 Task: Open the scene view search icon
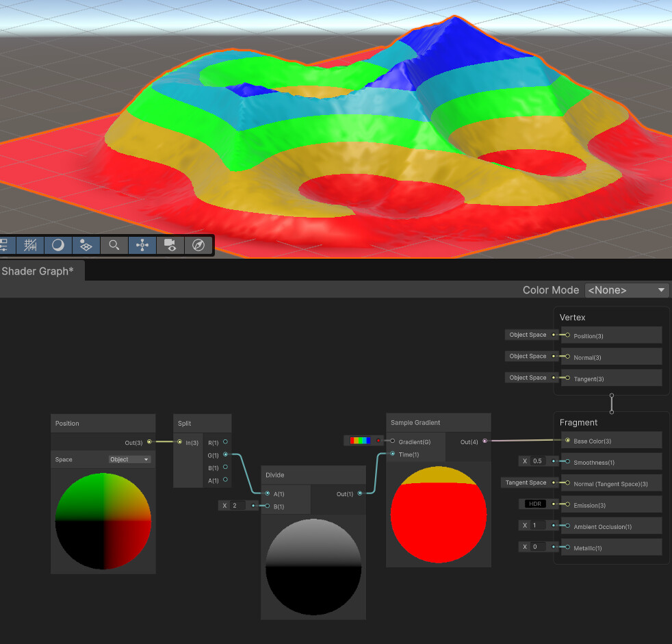point(114,245)
